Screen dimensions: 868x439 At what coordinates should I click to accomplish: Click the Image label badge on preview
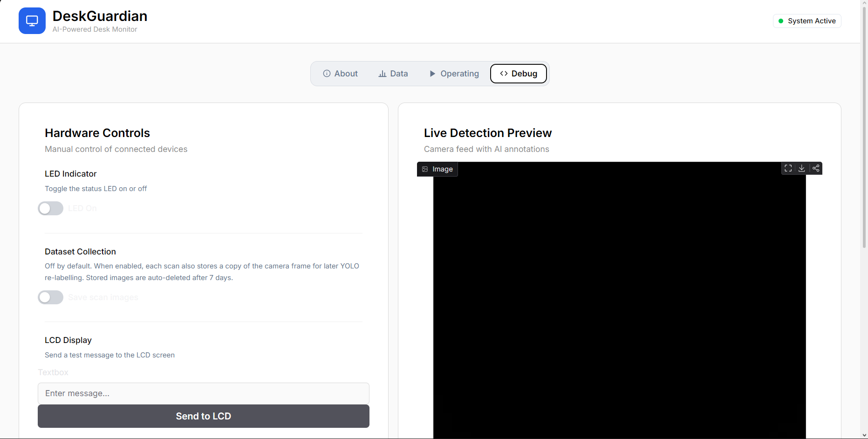[x=437, y=169]
